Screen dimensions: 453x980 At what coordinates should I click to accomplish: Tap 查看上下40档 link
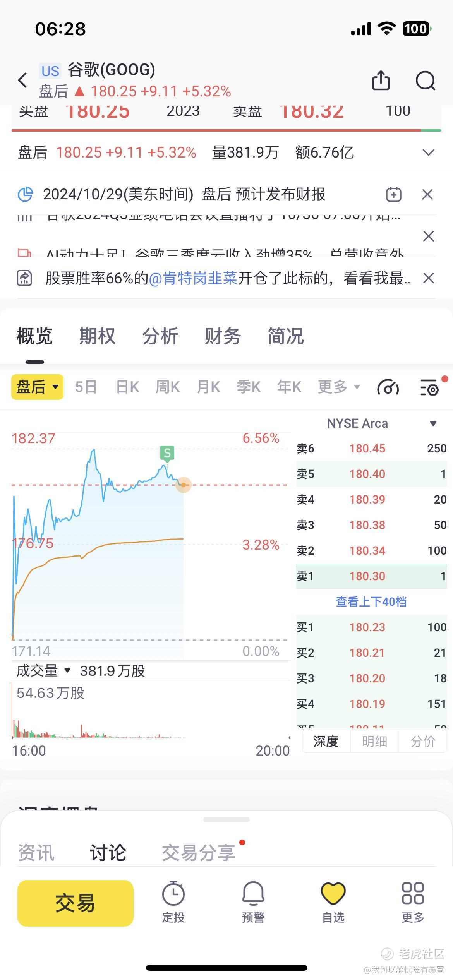pyautogui.click(x=371, y=601)
